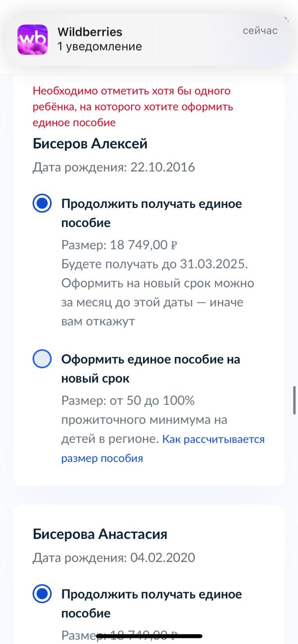Open the Wildberries notification title
This screenshot has width=298, height=644.
(x=89, y=32)
